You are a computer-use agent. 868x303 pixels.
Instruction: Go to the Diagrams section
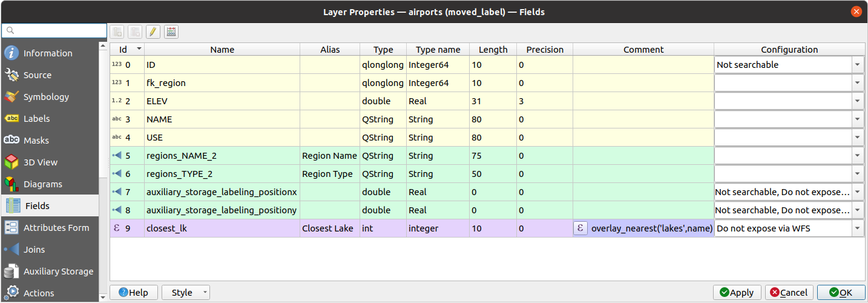click(42, 184)
